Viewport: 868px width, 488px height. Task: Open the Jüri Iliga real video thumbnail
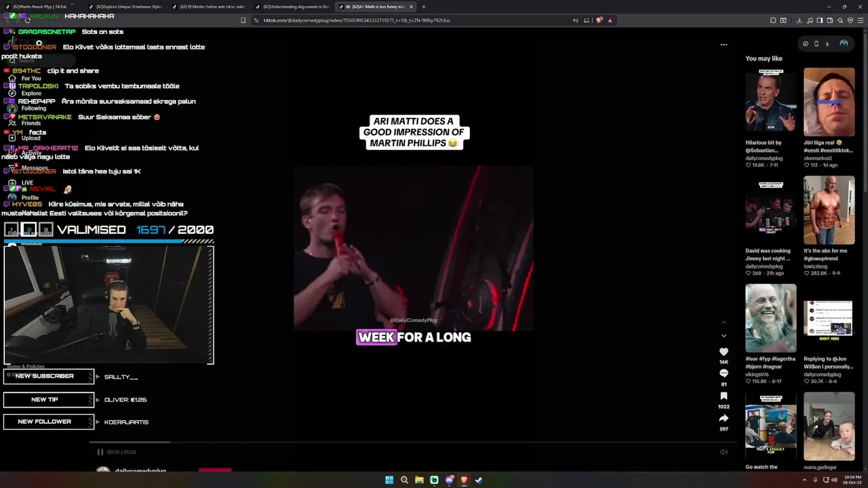[829, 102]
